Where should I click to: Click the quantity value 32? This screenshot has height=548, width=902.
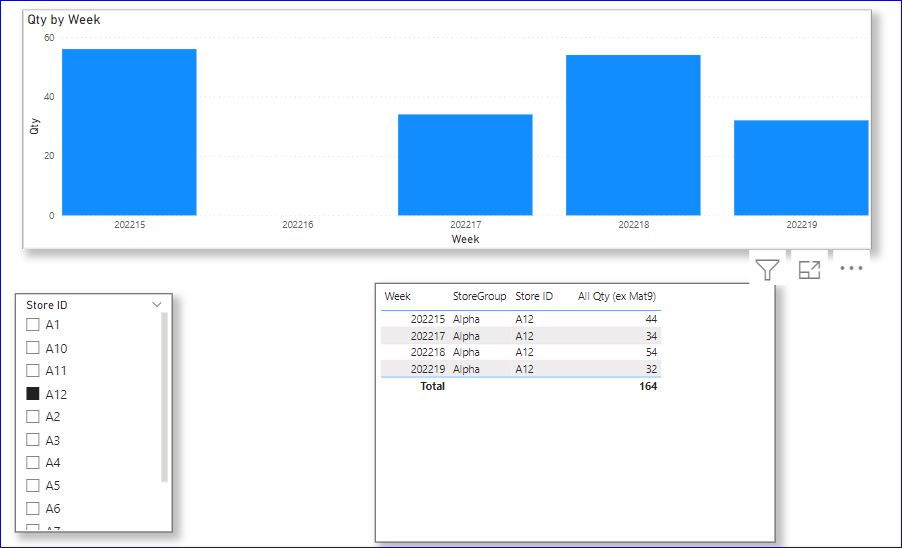[651, 369]
